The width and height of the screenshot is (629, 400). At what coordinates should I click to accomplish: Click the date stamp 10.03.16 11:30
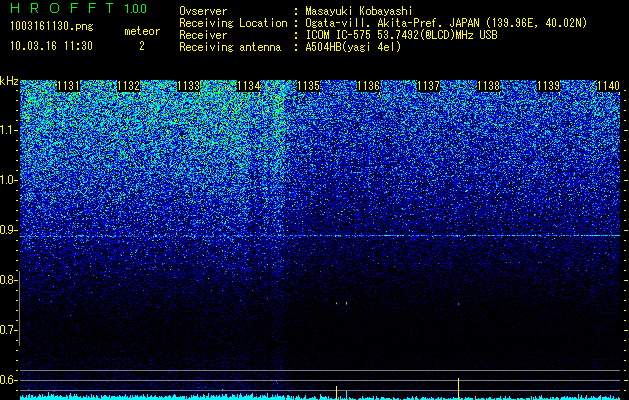click(x=51, y=46)
